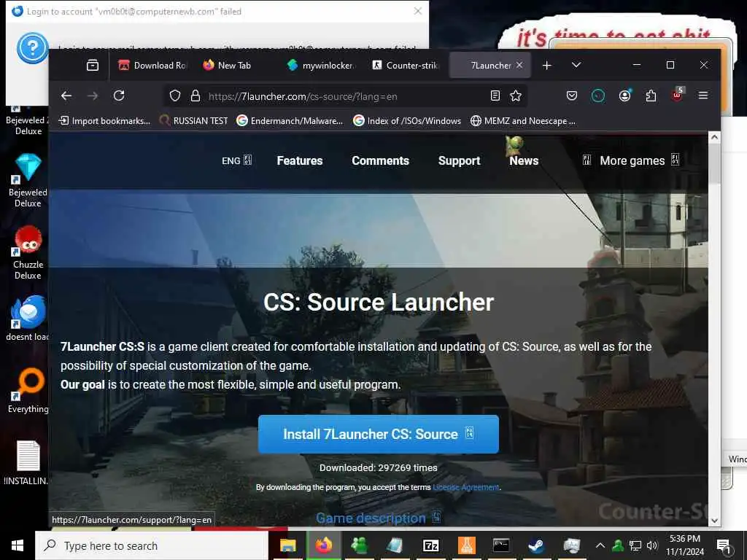
Task: Close the Login failed dialog
Action: (418, 10)
